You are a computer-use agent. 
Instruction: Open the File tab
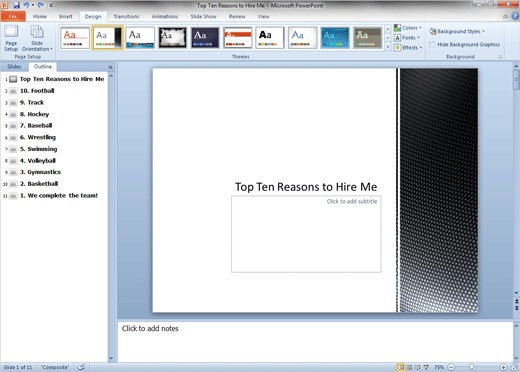(x=13, y=16)
